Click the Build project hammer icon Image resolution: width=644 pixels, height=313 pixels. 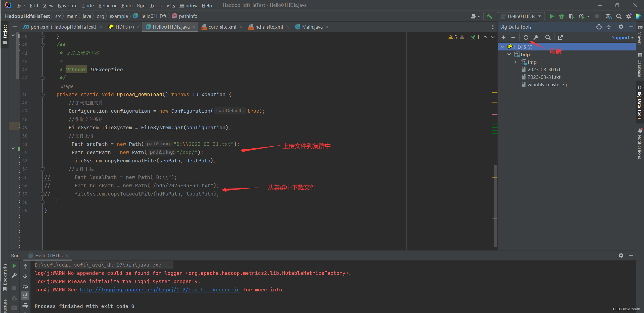[489, 16]
